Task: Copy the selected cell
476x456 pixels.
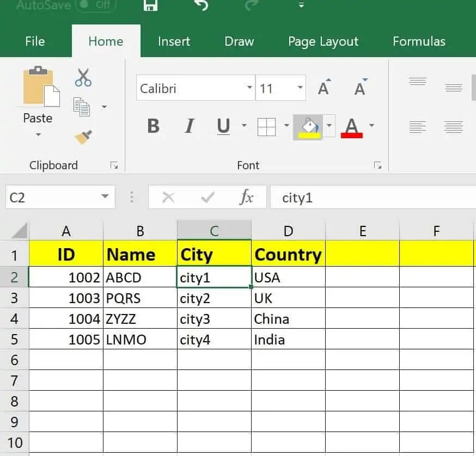Action: [82, 107]
